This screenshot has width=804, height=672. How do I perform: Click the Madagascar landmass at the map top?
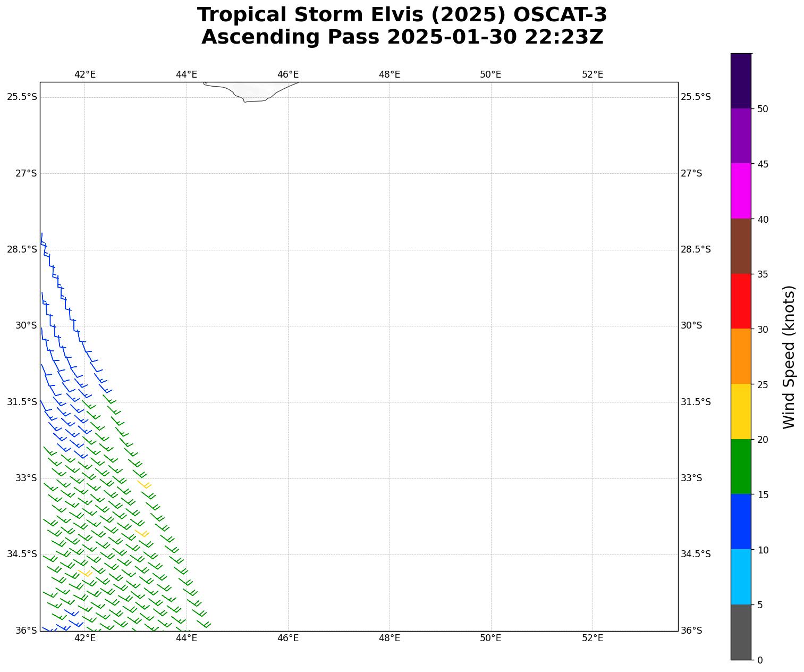click(x=250, y=90)
